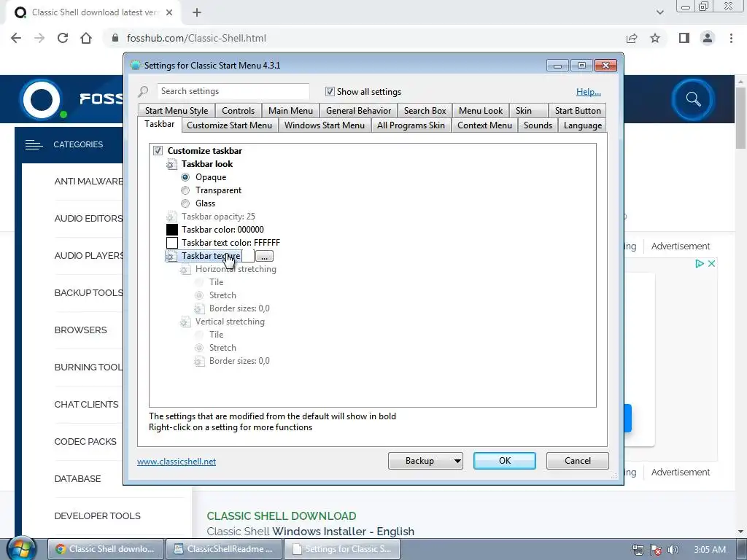Screen dimensions: 747x560
Task: Open DEVELOPER TOOLS category on FossHub
Action: tap(97, 516)
